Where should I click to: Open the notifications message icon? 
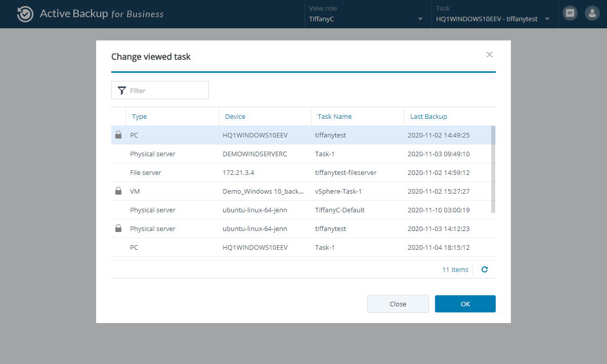point(570,14)
